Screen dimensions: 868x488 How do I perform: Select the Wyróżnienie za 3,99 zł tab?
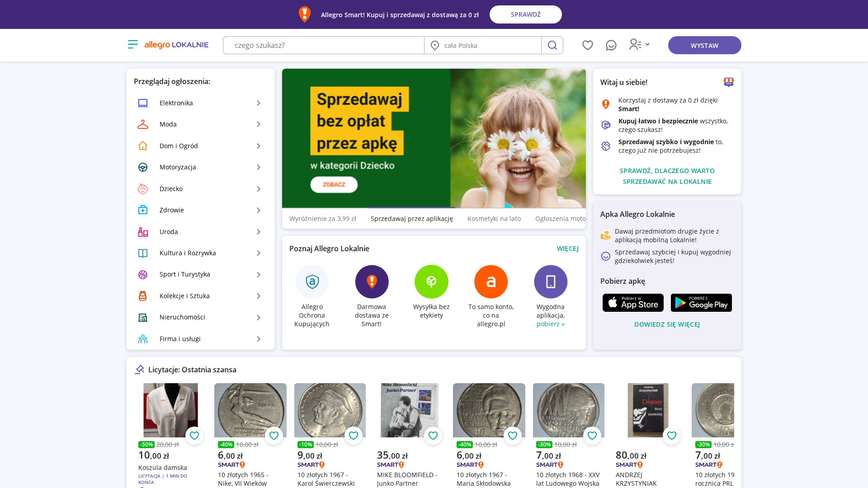[323, 219]
